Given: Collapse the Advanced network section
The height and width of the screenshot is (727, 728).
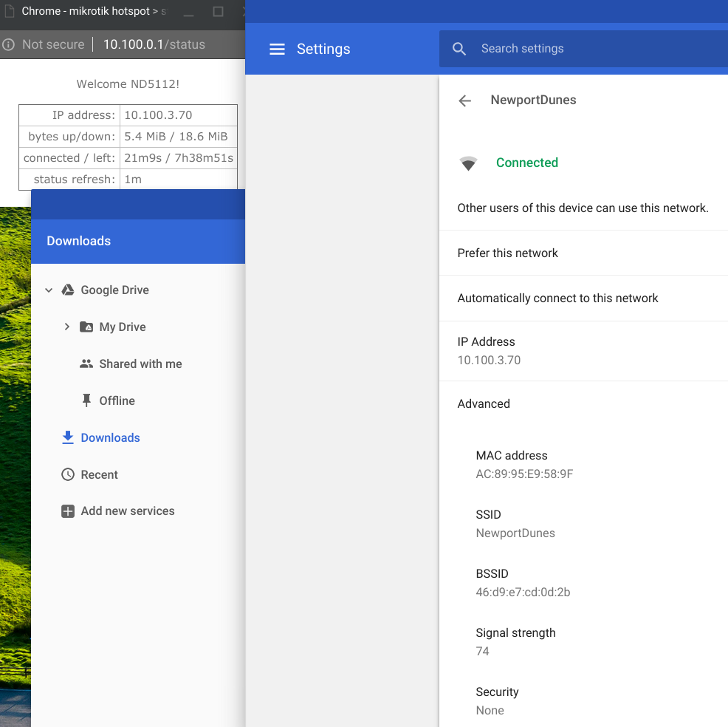Looking at the screenshot, I should (x=484, y=403).
